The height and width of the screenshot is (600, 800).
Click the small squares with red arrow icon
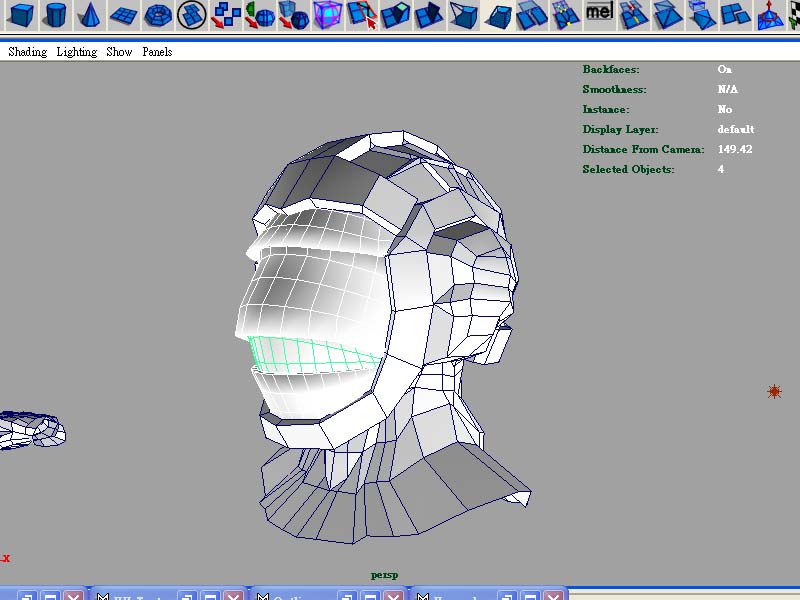click(226, 15)
